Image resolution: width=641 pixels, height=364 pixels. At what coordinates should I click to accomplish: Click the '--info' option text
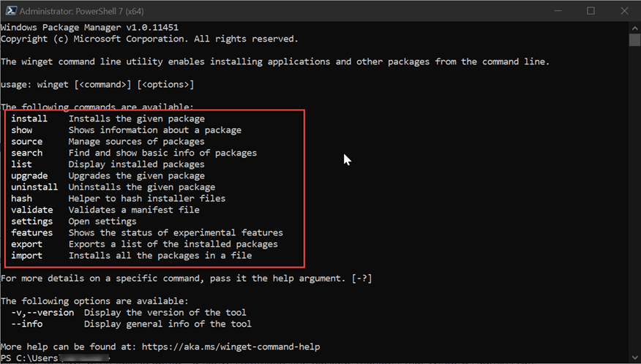tap(27, 324)
